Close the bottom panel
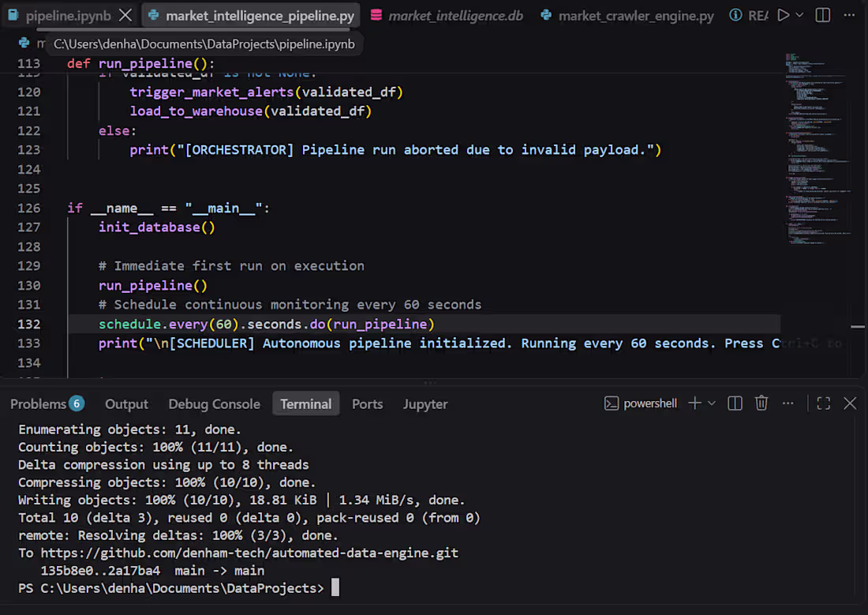Image resolution: width=868 pixels, height=615 pixels. tap(850, 403)
